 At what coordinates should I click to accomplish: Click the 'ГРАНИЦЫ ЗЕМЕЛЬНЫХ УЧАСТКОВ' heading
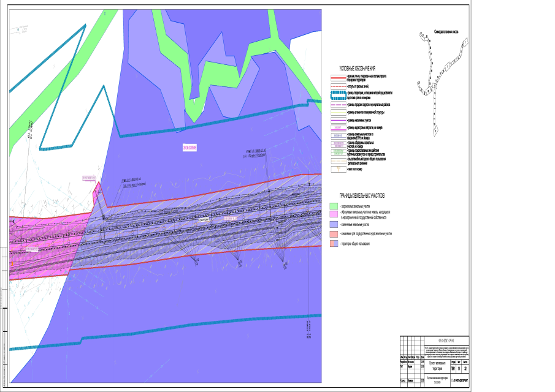point(362,196)
